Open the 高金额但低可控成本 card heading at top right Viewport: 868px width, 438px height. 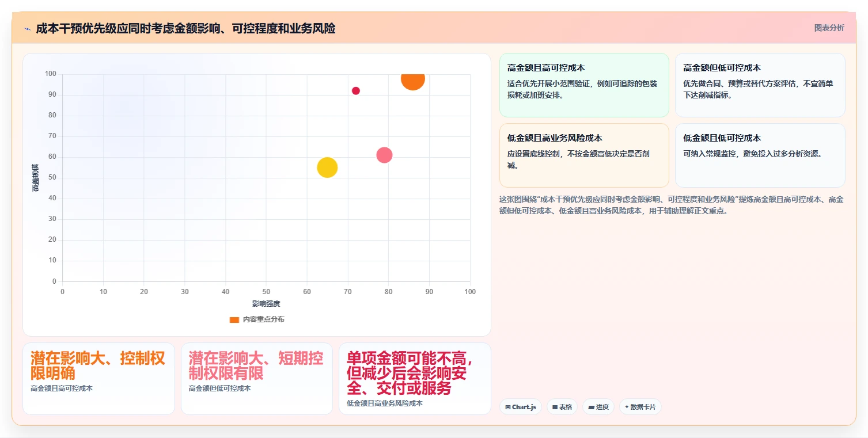coord(722,68)
